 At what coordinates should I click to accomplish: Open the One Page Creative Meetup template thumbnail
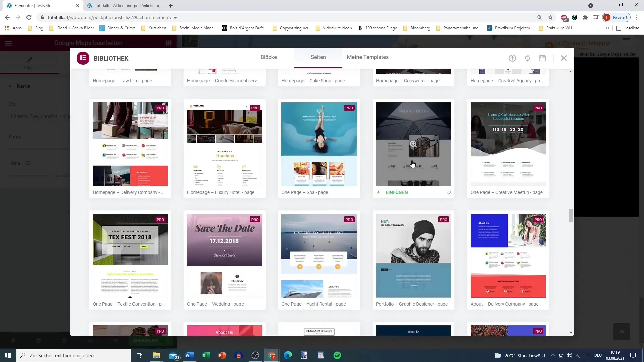(x=508, y=144)
